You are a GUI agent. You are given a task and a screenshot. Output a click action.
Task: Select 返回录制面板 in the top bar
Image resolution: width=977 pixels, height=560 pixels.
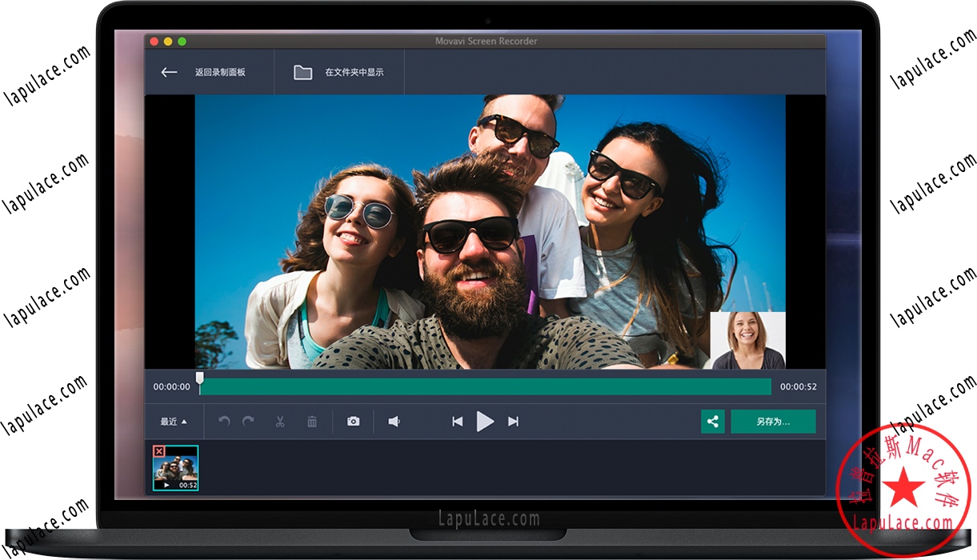(x=220, y=72)
